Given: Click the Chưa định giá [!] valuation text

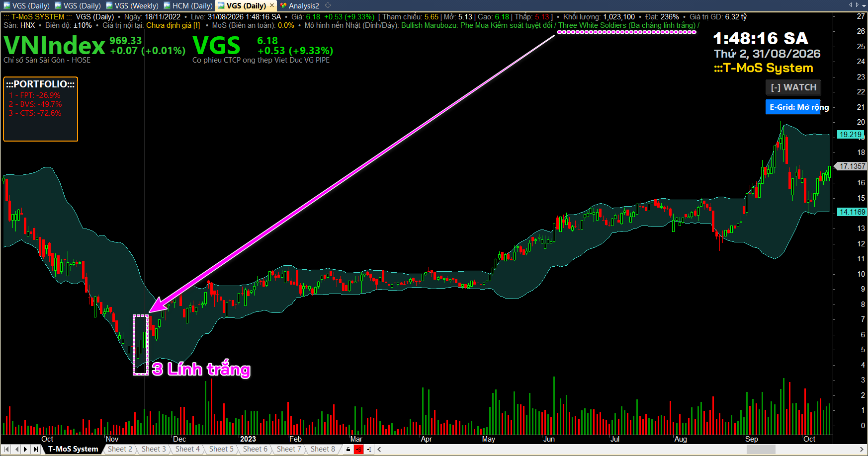Looking at the screenshot, I should click(173, 25).
